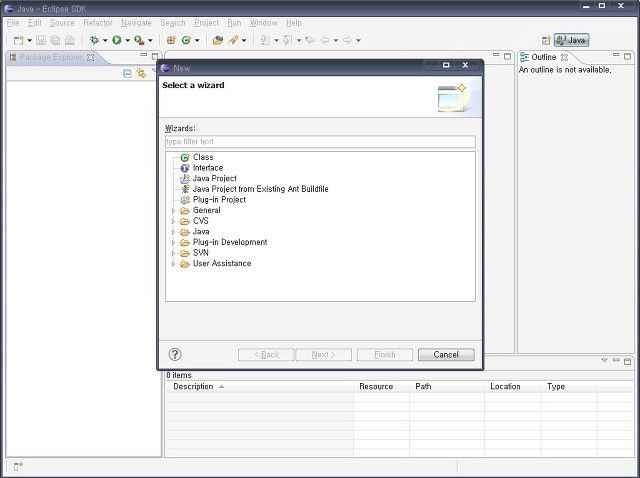This screenshot has height=478, width=640.
Task: Click the green Run button icon
Action: (x=117, y=40)
